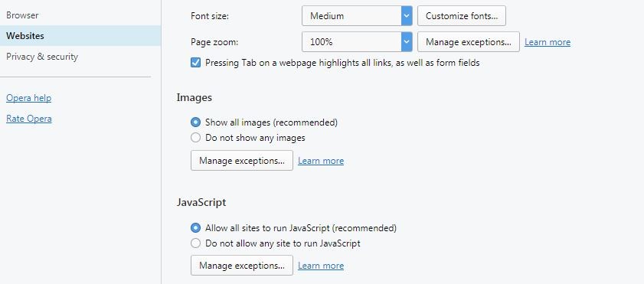Click the Customize fonts button
The height and width of the screenshot is (284, 644).
pyautogui.click(x=462, y=16)
